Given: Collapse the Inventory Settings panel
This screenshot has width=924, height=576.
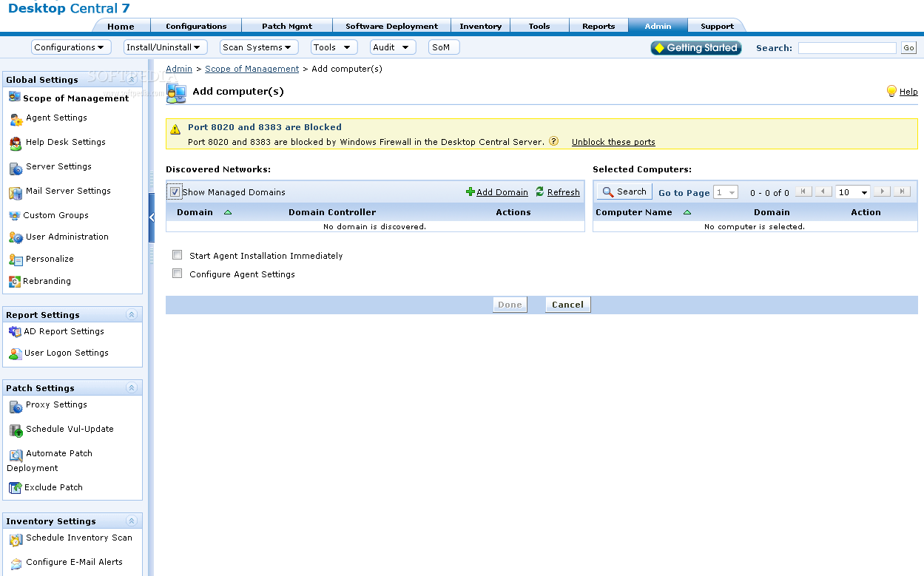Looking at the screenshot, I should pyautogui.click(x=132, y=521).
